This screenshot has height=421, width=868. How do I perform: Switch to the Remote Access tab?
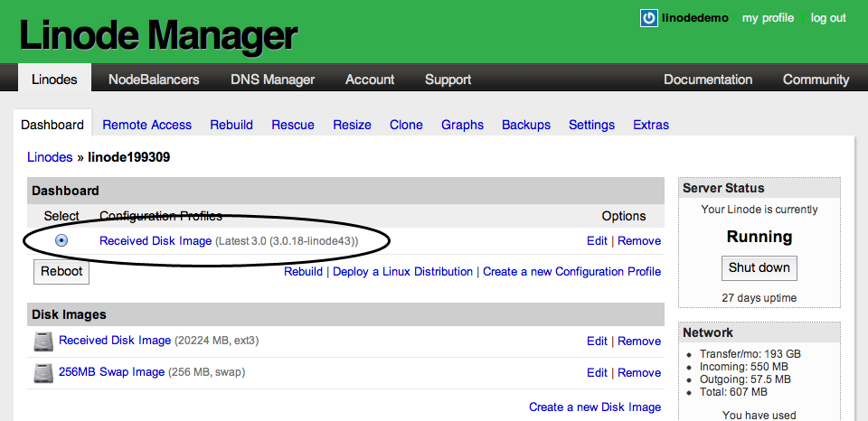click(146, 125)
